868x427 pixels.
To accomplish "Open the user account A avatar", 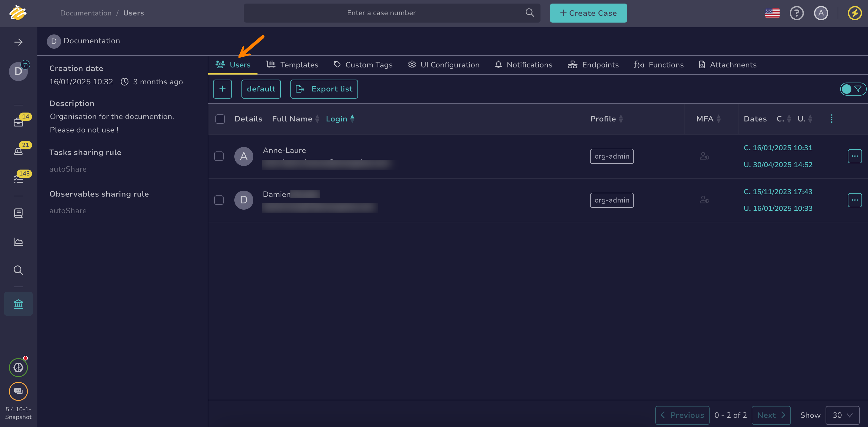I will (x=821, y=13).
